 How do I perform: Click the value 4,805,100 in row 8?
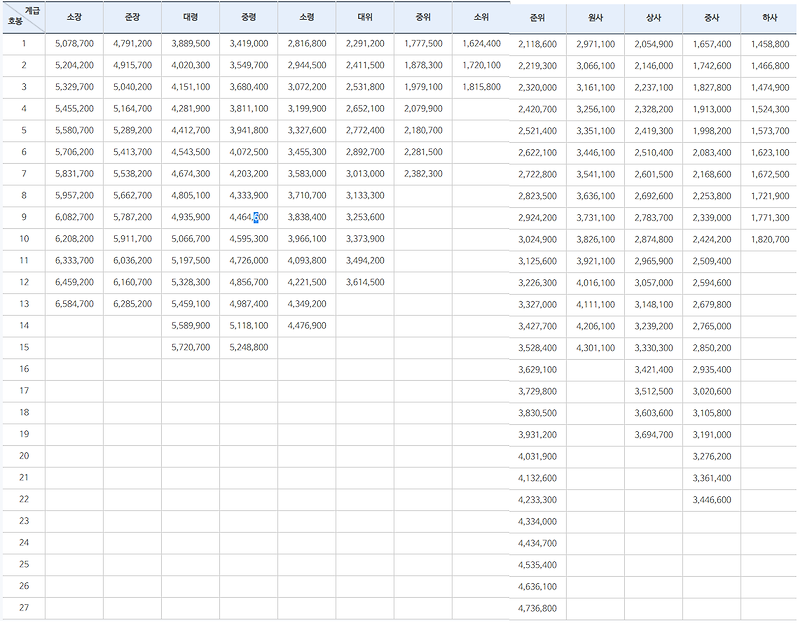click(191, 195)
